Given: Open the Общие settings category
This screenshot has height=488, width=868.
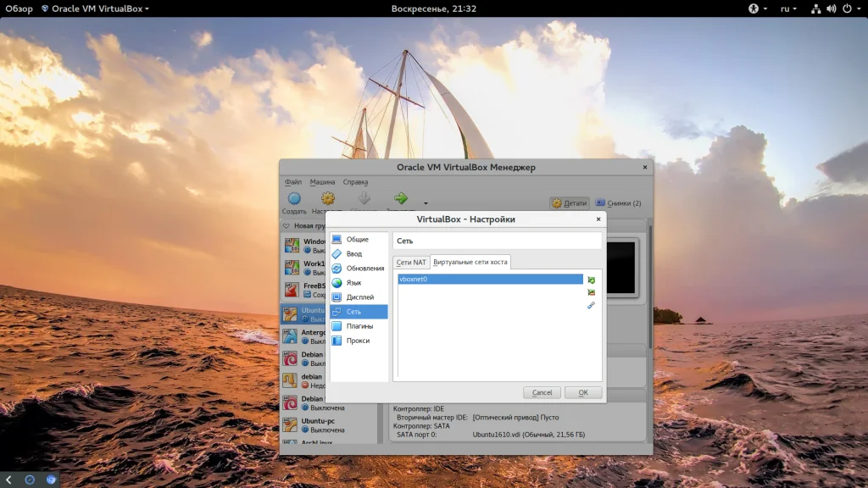Looking at the screenshot, I should [357, 240].
